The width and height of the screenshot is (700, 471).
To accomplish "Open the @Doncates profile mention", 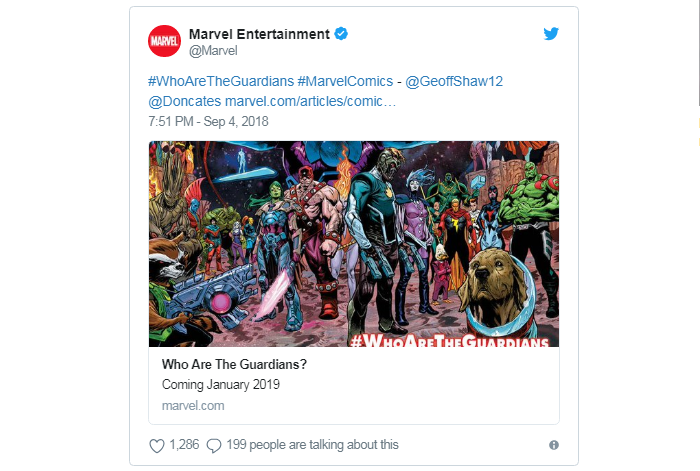I will [184, 101].
